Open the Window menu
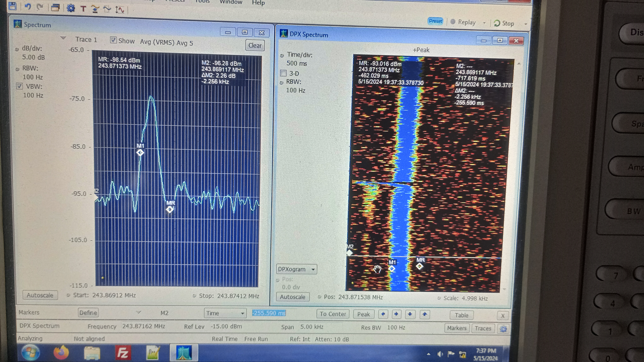644x362 pixels. (x=231, y=2)
